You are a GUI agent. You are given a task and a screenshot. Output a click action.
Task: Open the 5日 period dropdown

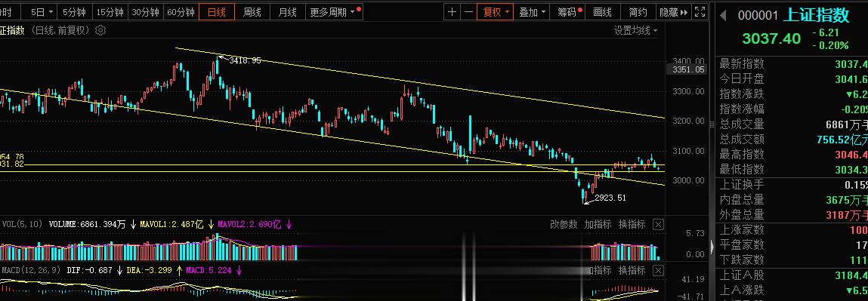[x=42, y=11]
